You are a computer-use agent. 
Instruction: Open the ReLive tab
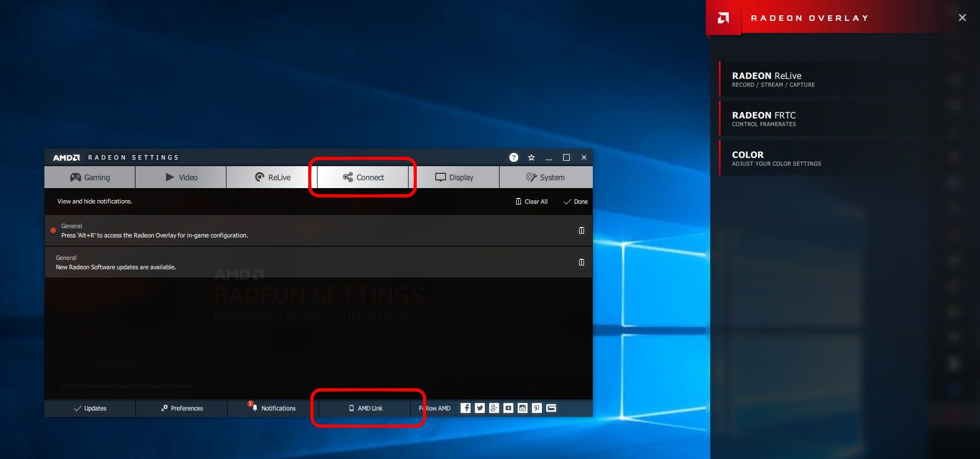pos(272,177)
